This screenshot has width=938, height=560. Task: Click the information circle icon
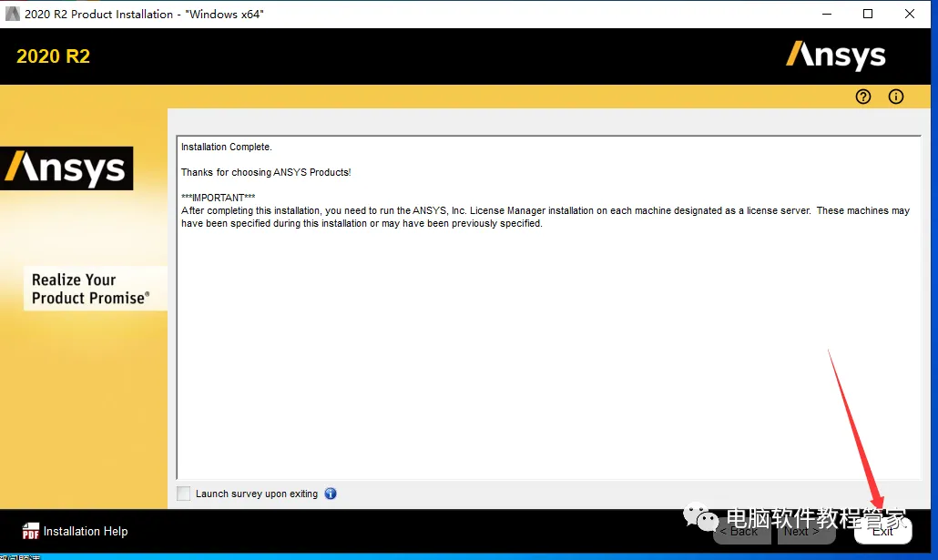pyautogui.click(x=895, y=97)
